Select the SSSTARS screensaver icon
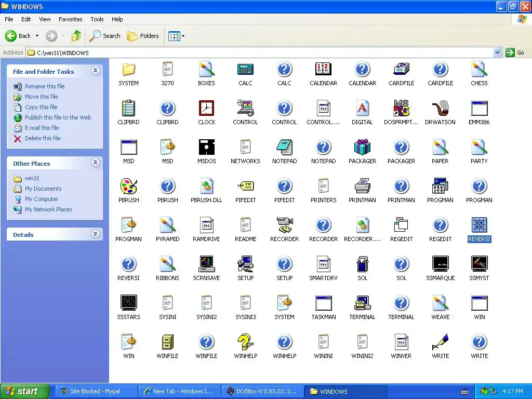 pyautogui.click(x=129, y=303)
